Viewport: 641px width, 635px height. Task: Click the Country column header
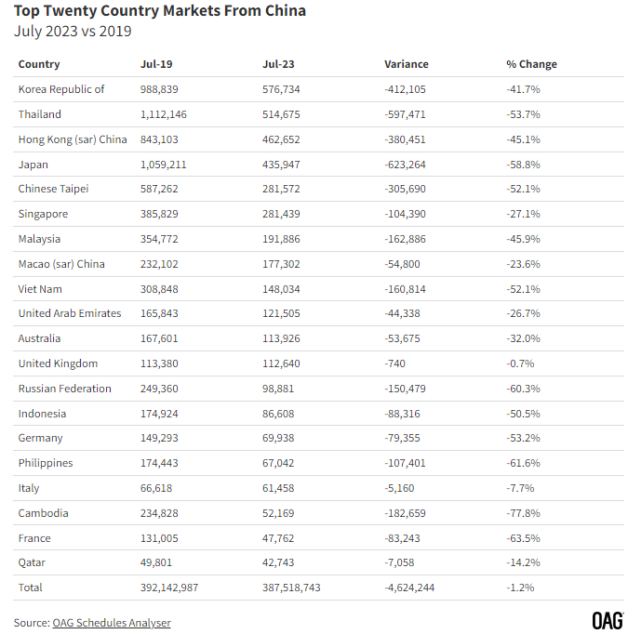point(39,64)
